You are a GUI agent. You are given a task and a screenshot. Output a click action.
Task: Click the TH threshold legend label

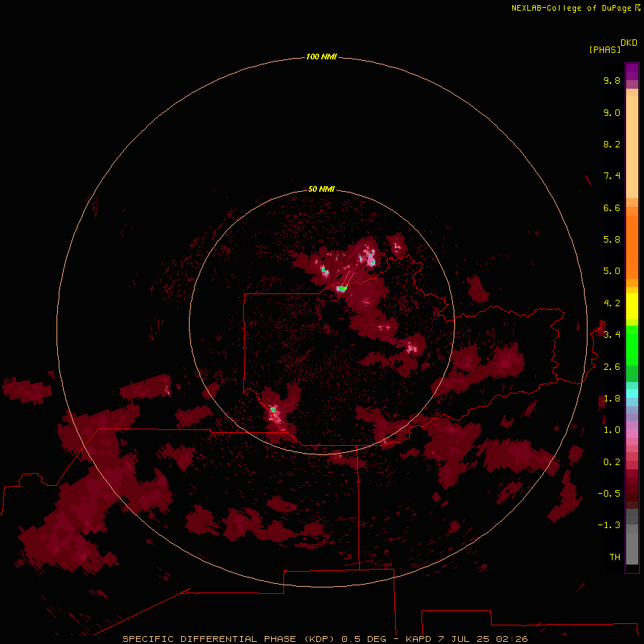615,557
